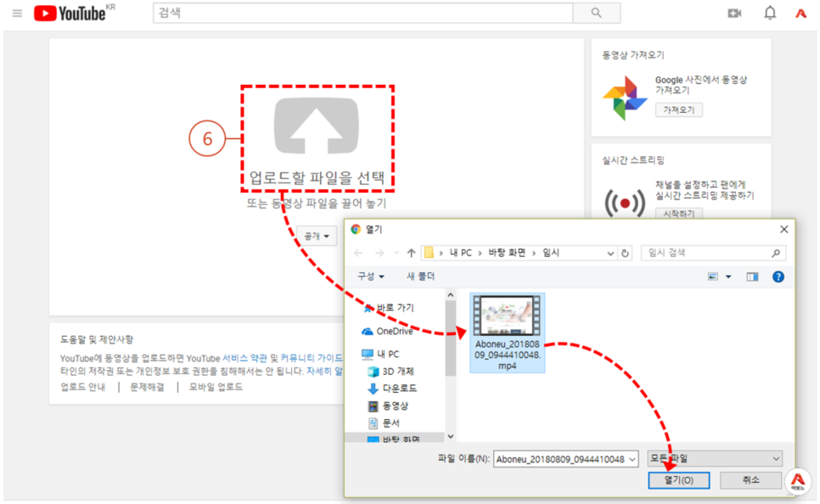
Task: Close the 열기 file dialog
Action: [783, 230]
